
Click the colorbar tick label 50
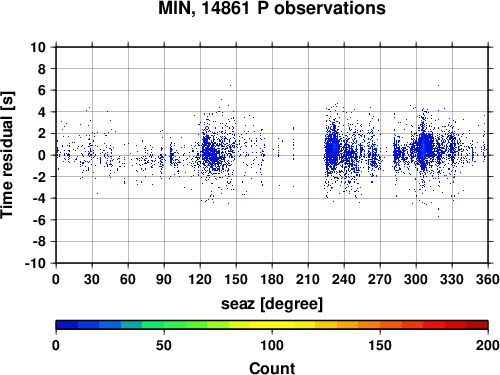coord(164,345)
